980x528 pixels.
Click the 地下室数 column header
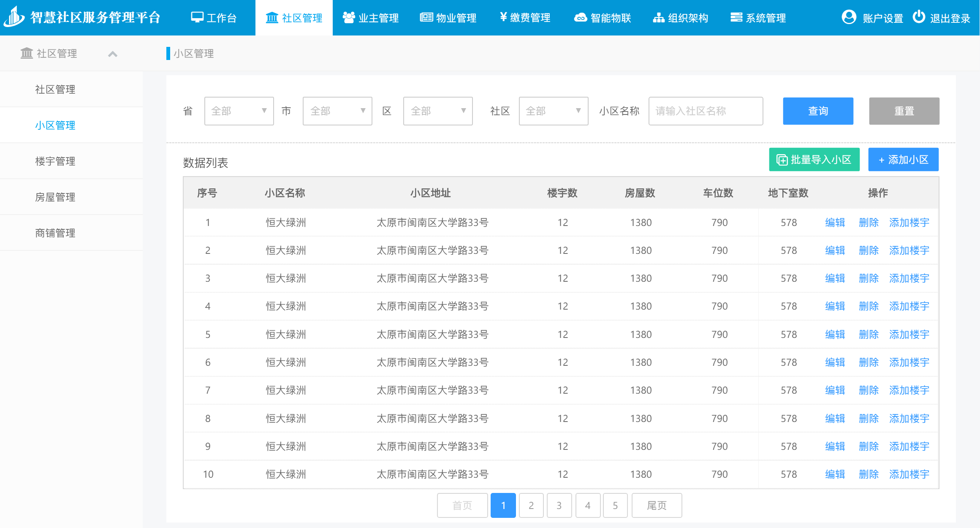pos(788,193)
